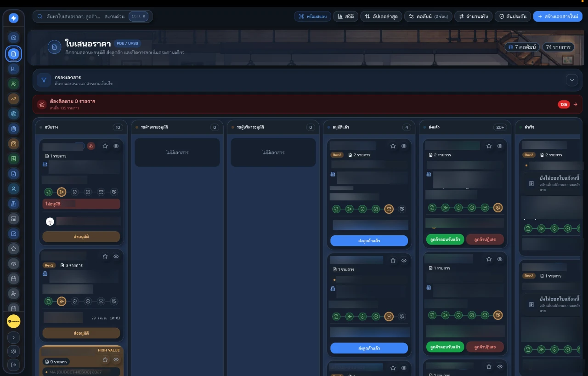The width and height of the screenshot is (588, 376).
Task: Click the 74 รายการ badge
Action: pyautogui.click(x=558, y=47)
